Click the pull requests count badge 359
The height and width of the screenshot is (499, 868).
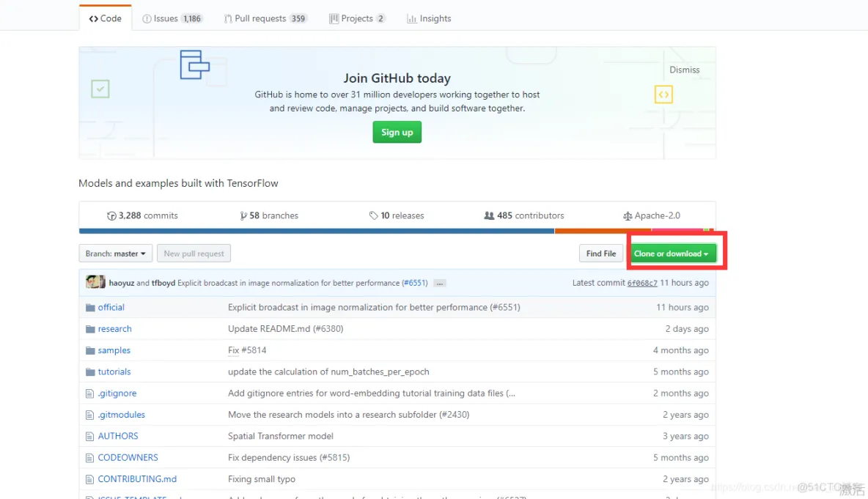click(x=298, y=18)
